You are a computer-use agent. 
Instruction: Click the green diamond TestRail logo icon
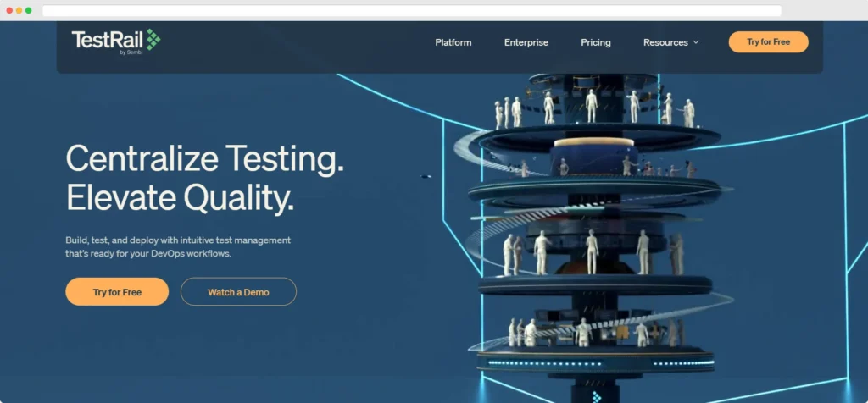pos(153,40)
